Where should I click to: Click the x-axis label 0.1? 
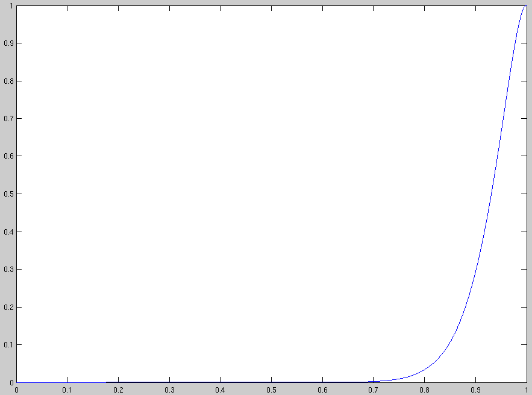coord(67,390)
